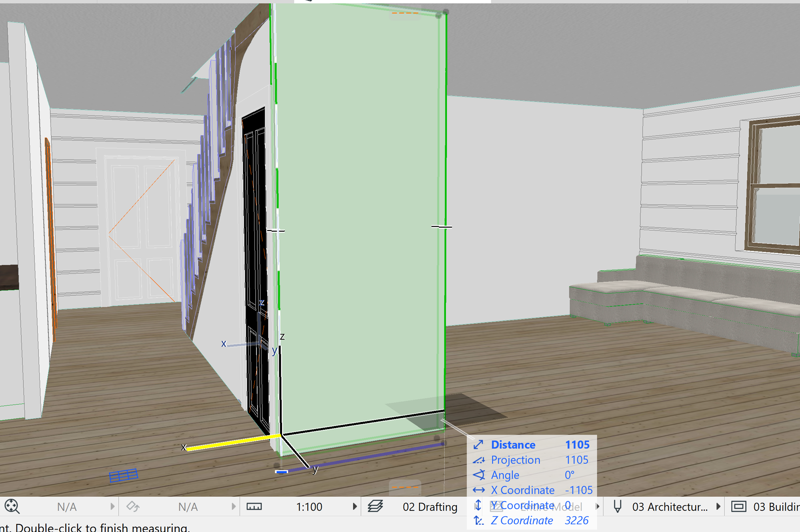Select the Distance value 1105 field
800x532 pixels.
pos(577,444)
